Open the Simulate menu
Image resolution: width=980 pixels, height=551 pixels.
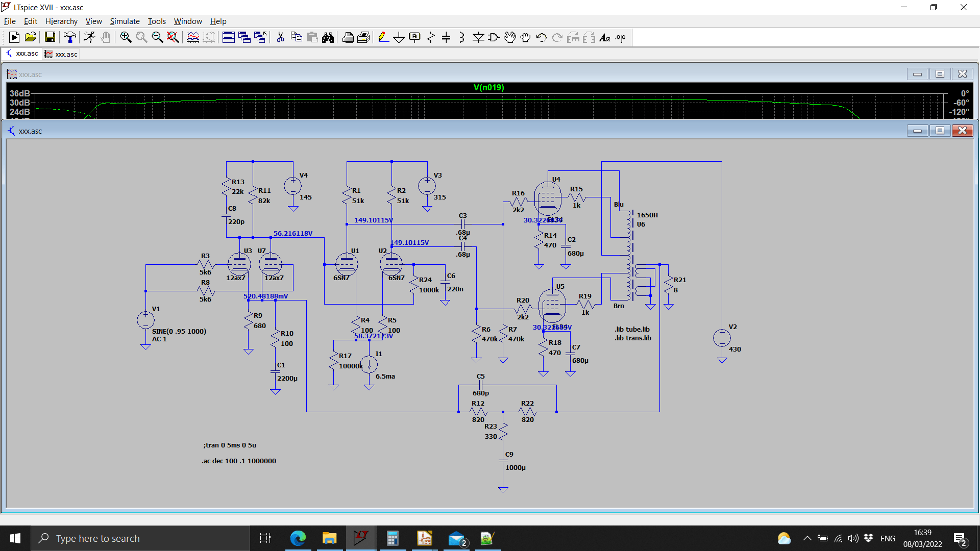(x=125, y=21)
